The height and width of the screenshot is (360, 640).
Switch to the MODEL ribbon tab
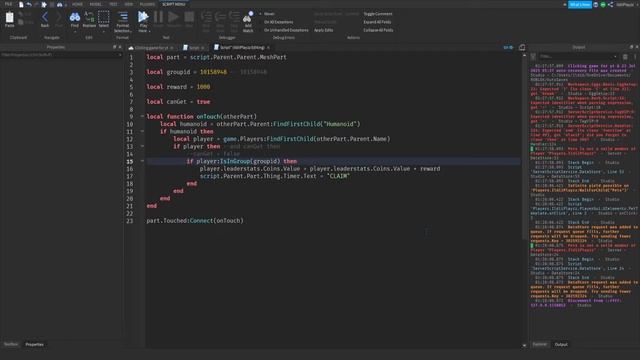[x=96, y=4]
